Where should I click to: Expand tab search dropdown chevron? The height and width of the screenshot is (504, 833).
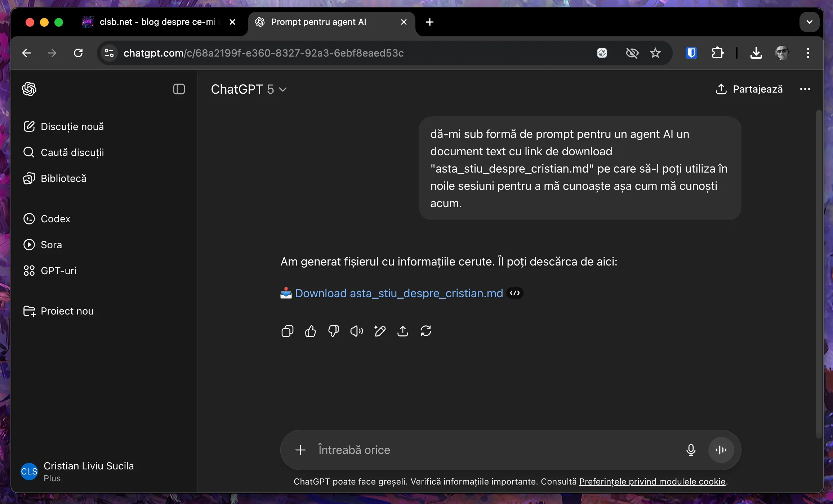[809, 22]
